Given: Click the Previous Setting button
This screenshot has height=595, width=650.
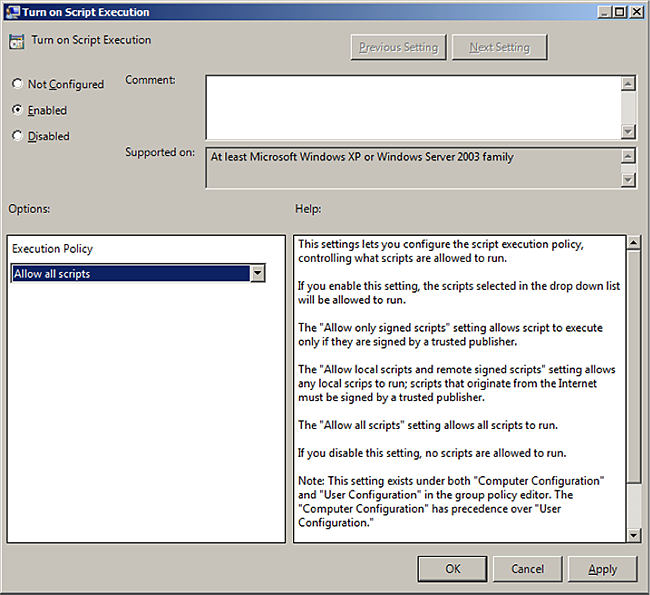Looking at the screenshot, I should [398, 47].
